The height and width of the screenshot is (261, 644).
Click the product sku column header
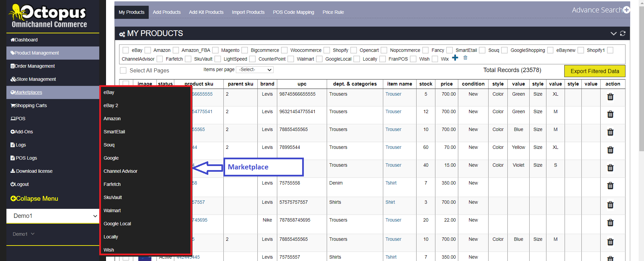coord(199,84)
